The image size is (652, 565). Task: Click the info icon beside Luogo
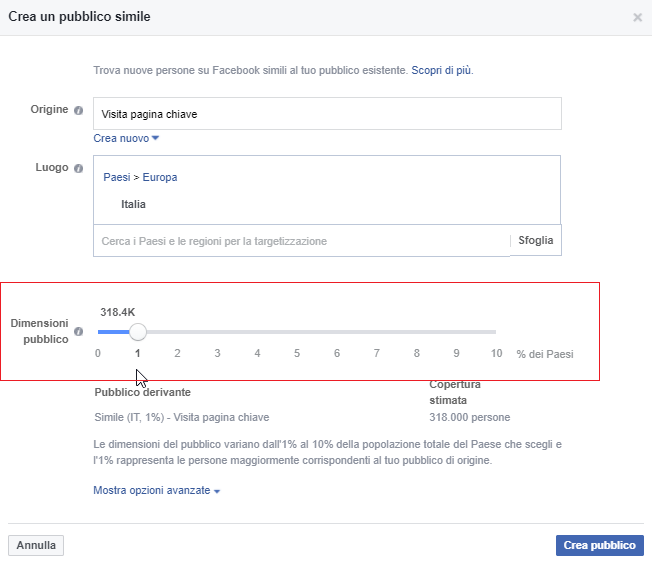pos(79,168)
